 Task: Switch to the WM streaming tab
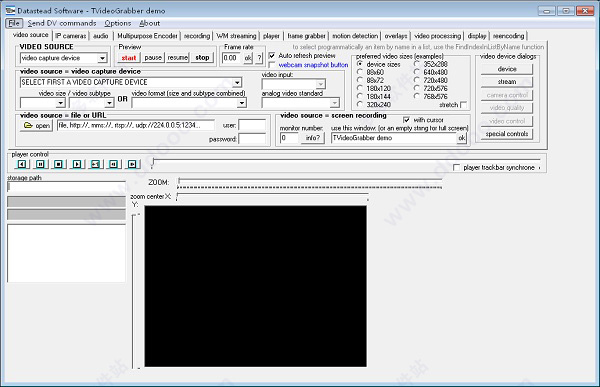(x=236, y=36)
